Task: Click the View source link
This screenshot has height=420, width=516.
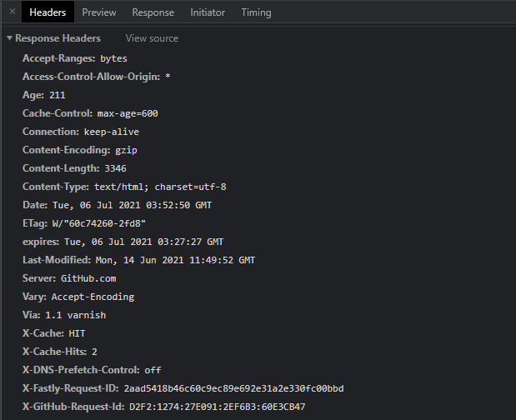Action: click(x=152, y=38)
